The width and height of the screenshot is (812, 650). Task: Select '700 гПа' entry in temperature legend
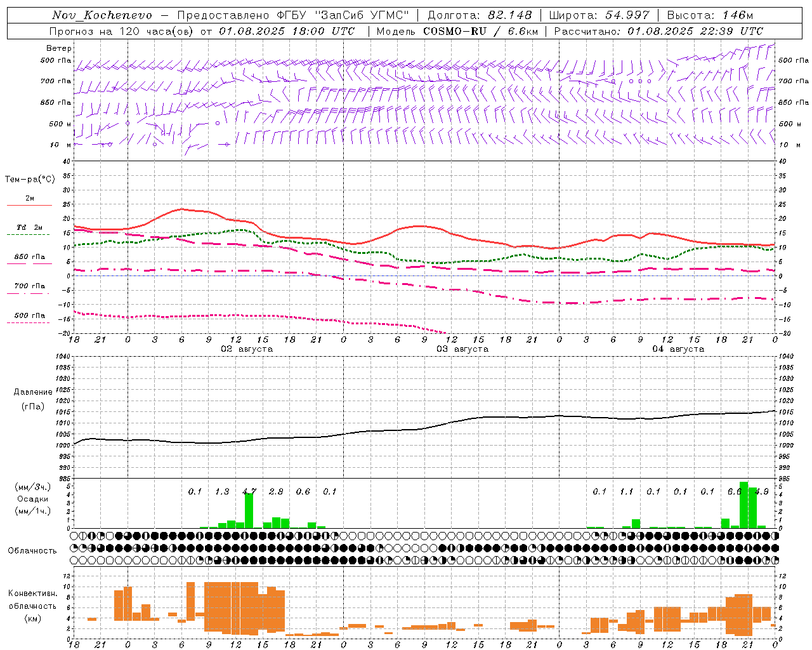pyautogui.click(x=29, y=286)
